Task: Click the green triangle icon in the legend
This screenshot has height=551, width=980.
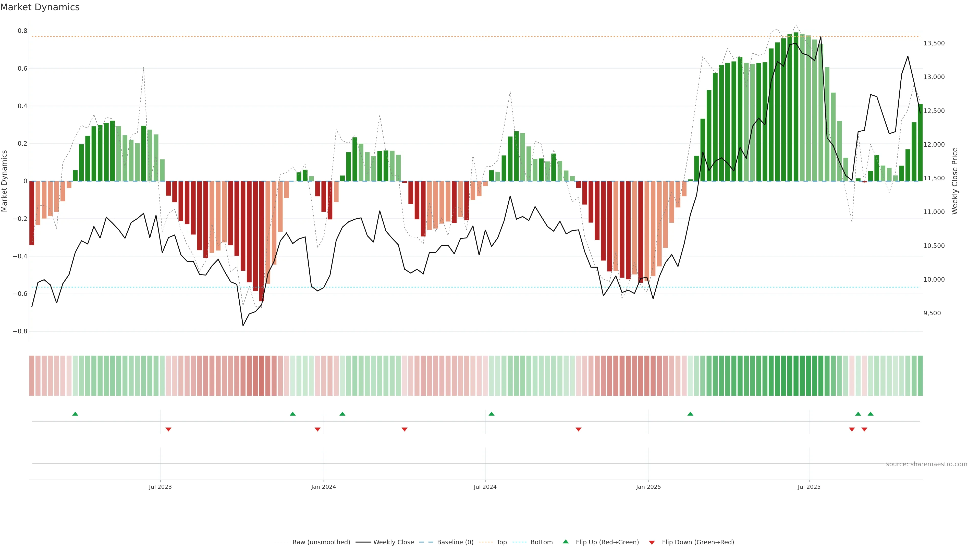Action: [566, 542]
